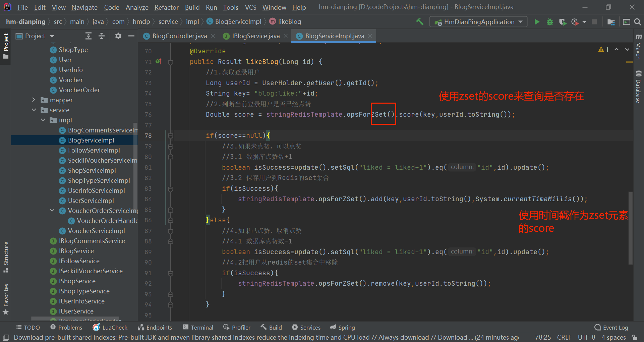Open the TODO tool window
The image size is (644, 342).
(x=28, y=328)
